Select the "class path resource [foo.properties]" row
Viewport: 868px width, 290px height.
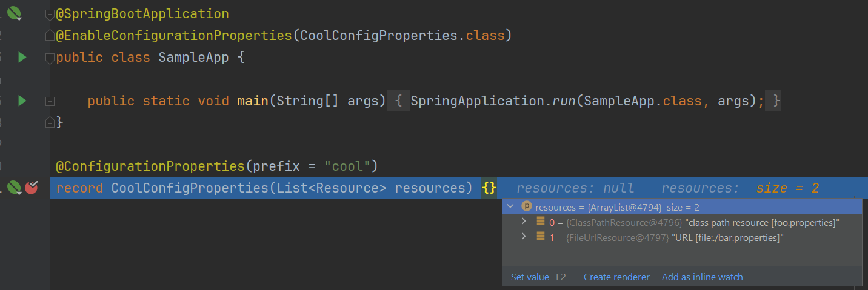click(682, 222)
